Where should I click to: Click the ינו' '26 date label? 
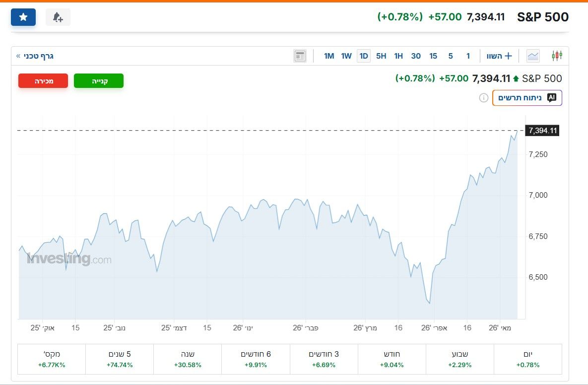(x=243, y=327)
